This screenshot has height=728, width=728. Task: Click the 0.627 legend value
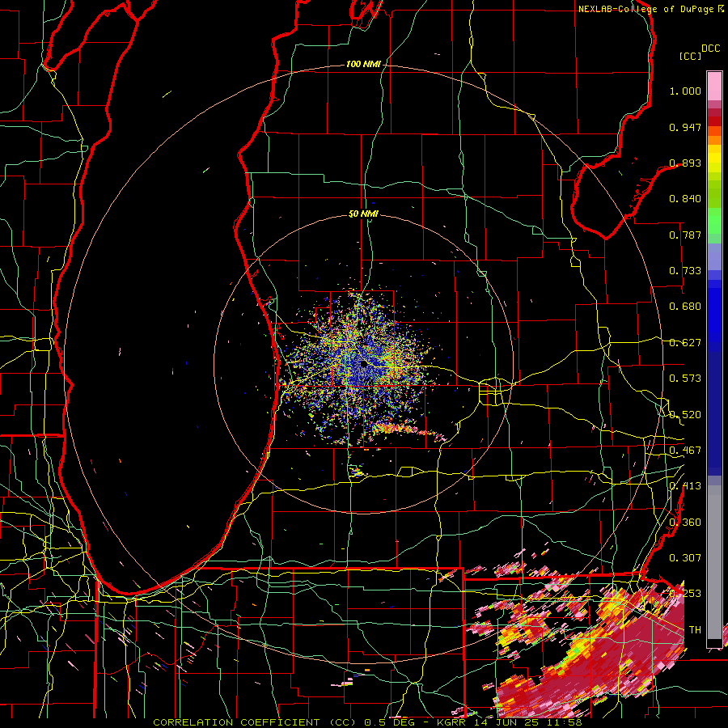pos(685,343)
